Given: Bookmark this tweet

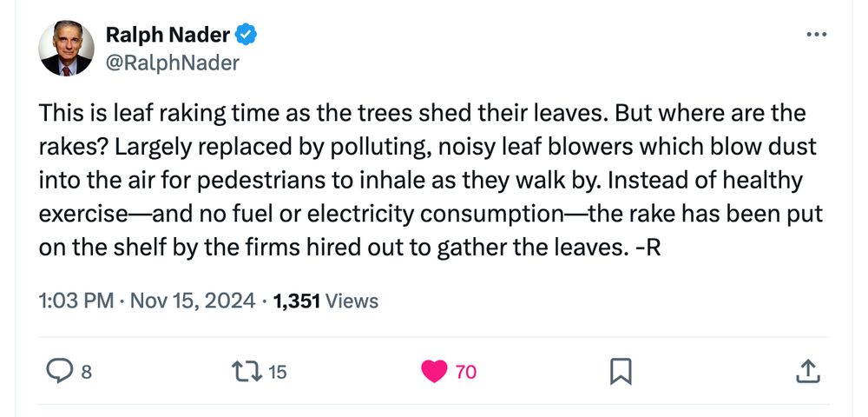Looking at the screenshot, I should point(620,372).
